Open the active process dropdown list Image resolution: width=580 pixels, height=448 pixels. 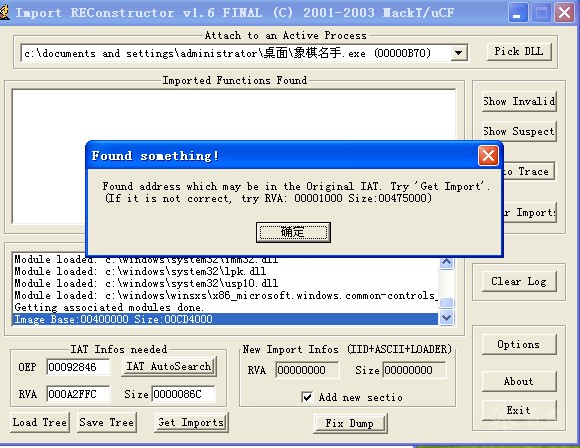point(458,53)
